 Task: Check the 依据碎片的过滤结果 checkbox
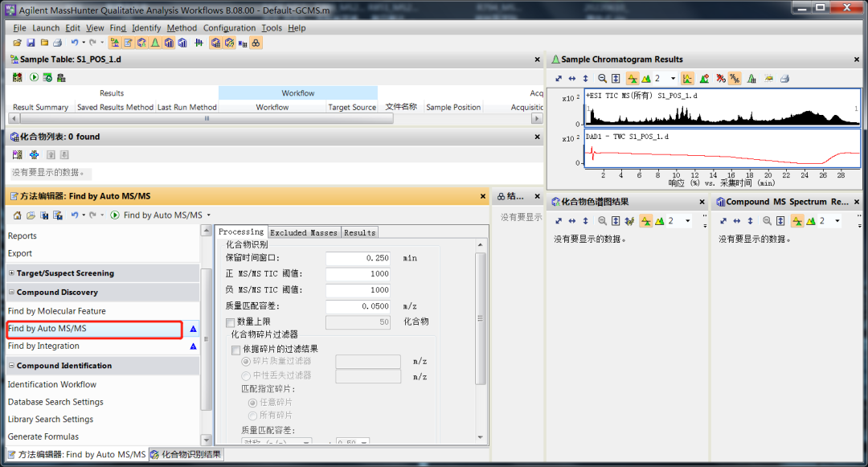[x=235, y=350]
